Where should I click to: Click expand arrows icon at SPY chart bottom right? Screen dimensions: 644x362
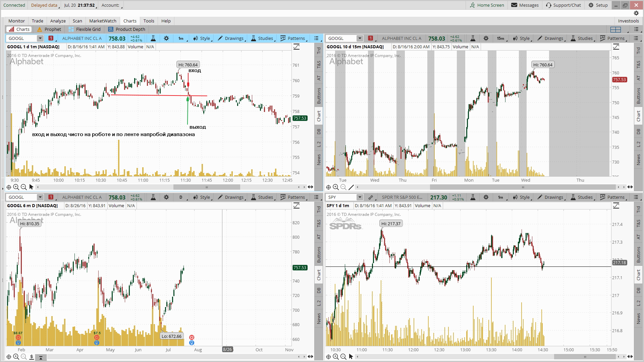pyautogui.click(x=630, y=357)
